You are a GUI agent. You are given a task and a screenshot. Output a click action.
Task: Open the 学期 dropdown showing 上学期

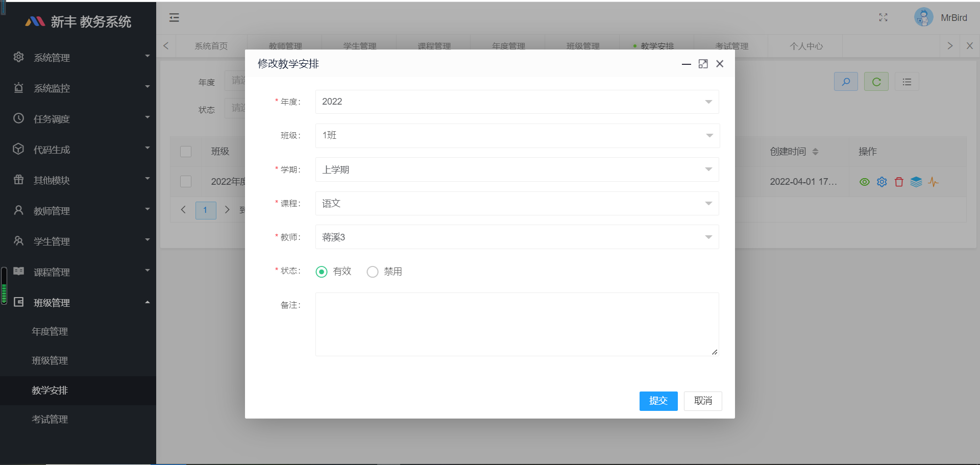[517, 169]
